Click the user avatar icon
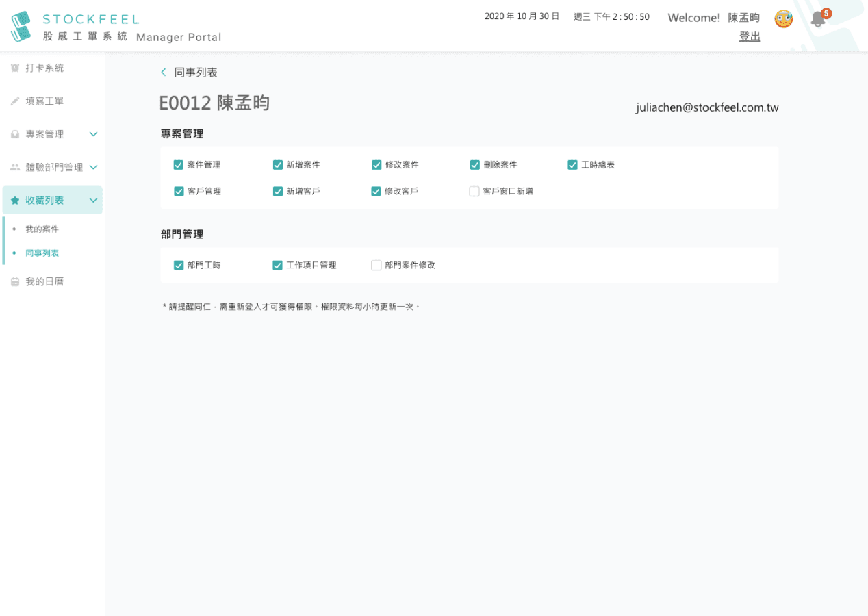 tap(783, 19)
